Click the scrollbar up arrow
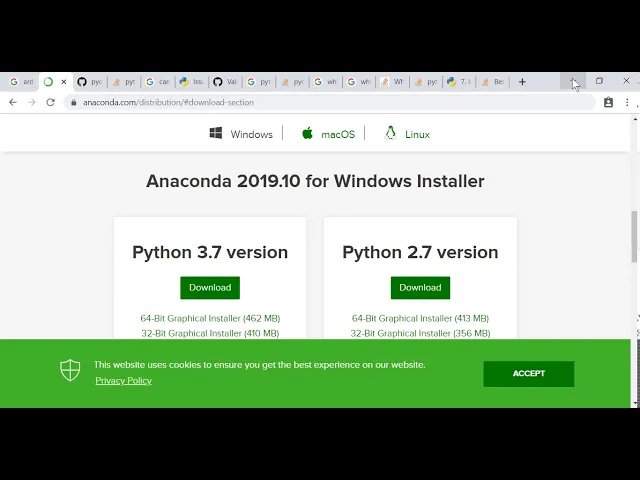640x480 pixels. [x=635, y=119]
